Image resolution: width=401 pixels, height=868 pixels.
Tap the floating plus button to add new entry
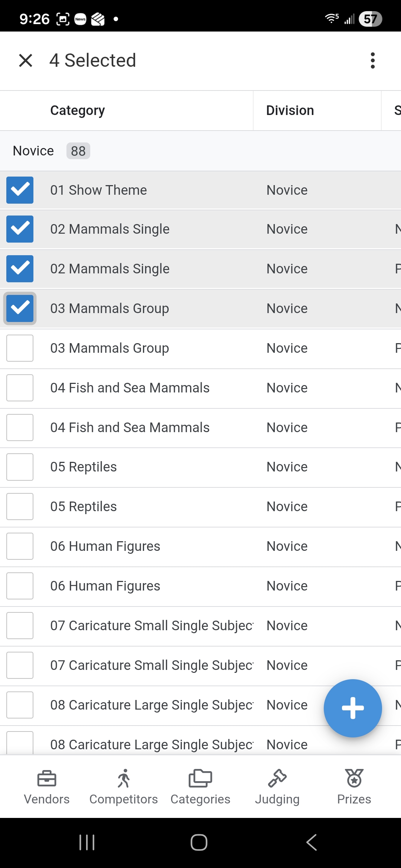coord(352,708)
